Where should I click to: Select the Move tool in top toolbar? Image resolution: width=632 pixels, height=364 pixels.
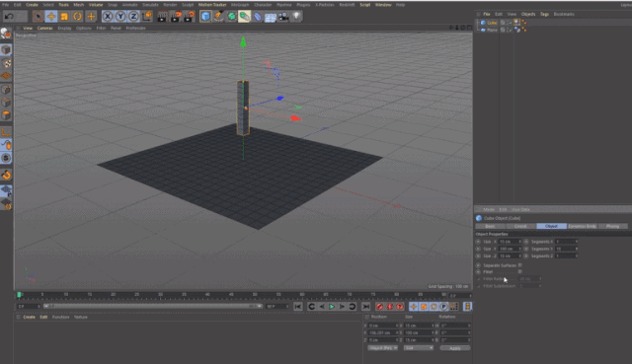[51, 16]
